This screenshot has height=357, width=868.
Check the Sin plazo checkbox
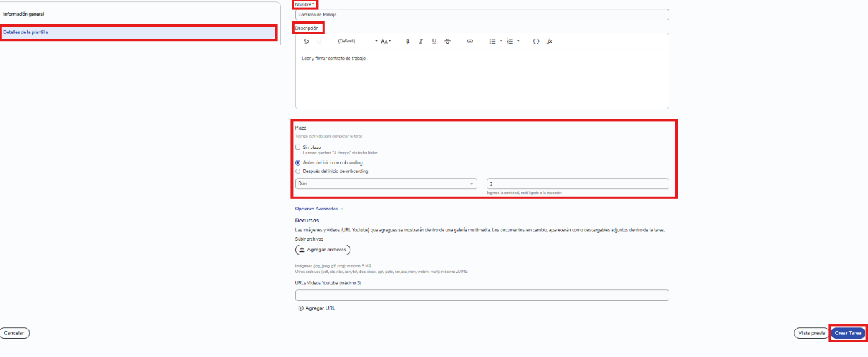pyautogui.click(x=298, y=147)
